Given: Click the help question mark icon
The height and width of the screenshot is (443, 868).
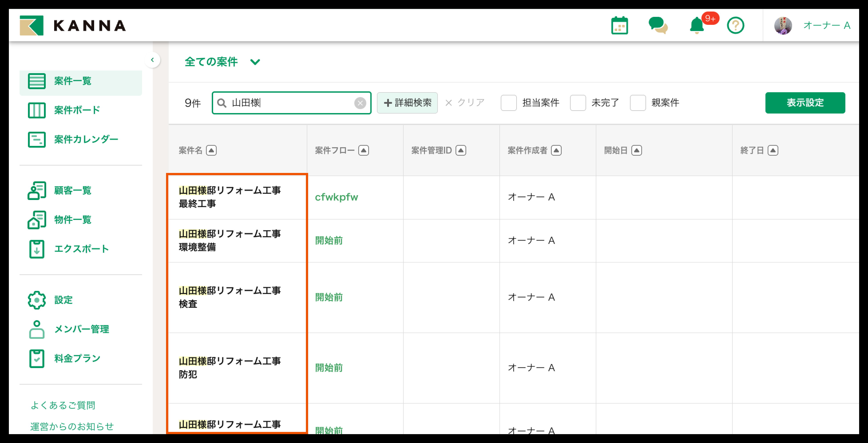Looking at the screenshot, I should pyautogui.click(x=735, y=25).
